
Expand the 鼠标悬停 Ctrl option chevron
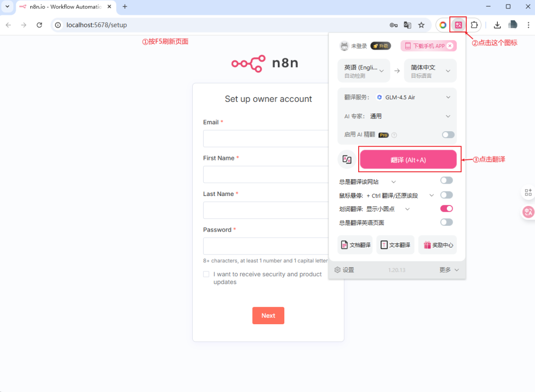(431, 196)
